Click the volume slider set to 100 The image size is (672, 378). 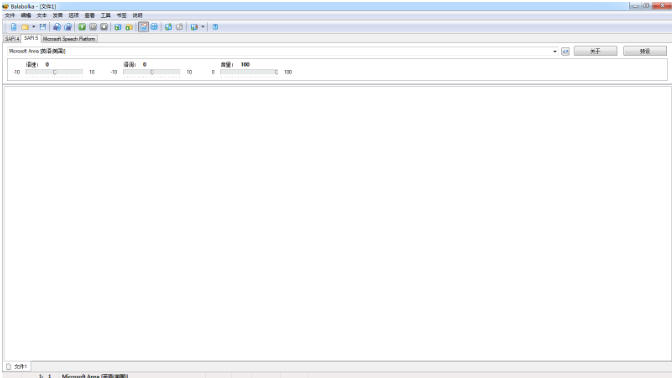tap(249, 72)
